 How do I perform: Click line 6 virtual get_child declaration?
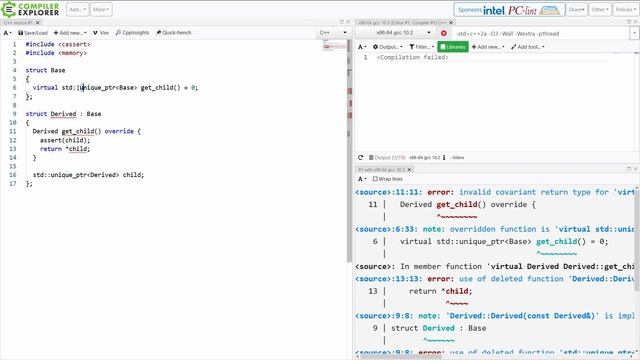115,88
